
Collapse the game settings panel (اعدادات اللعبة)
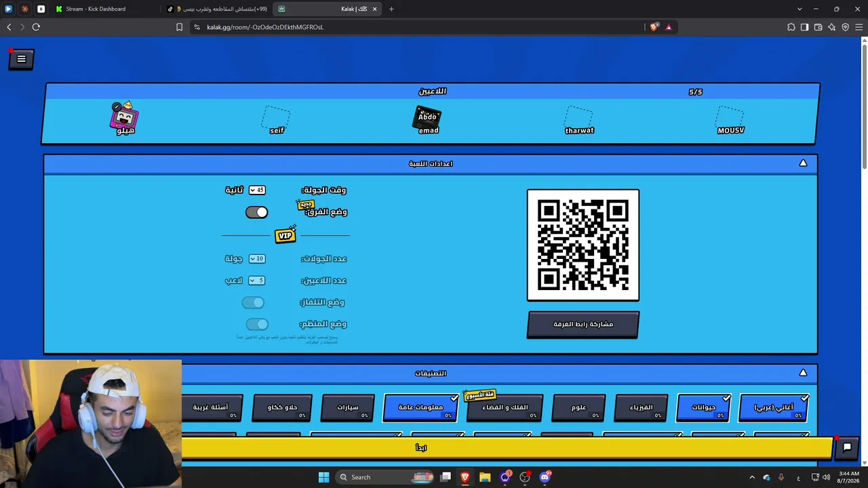click(803, 163)
